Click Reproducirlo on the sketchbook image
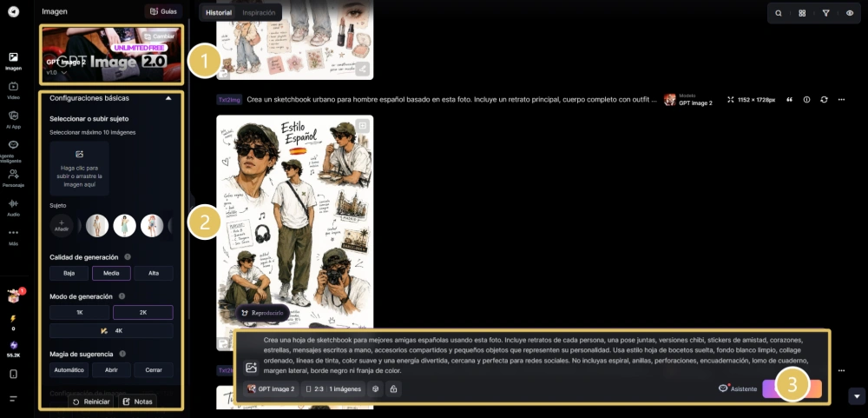 tap(263, 313)
